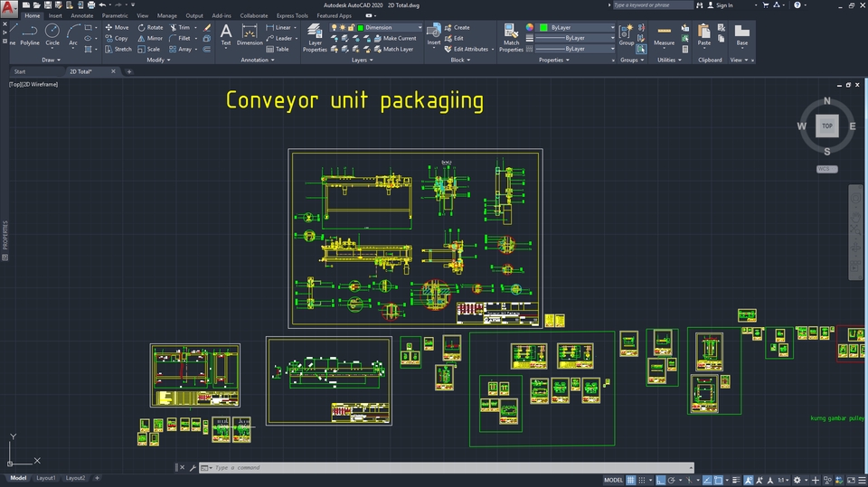
Task: Switch to the Annotate ribbon tab
Action: (x=82, y=15)
